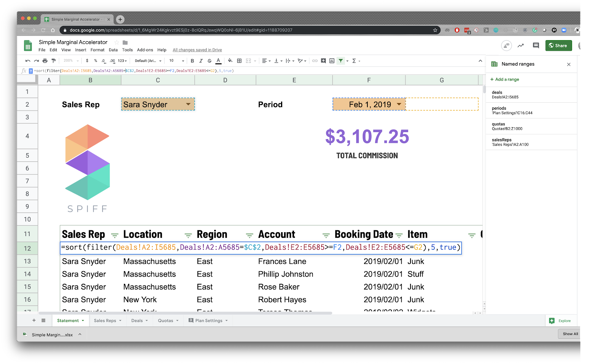Format selection as percent
The image size is (611, 364).
coord(95,61)
